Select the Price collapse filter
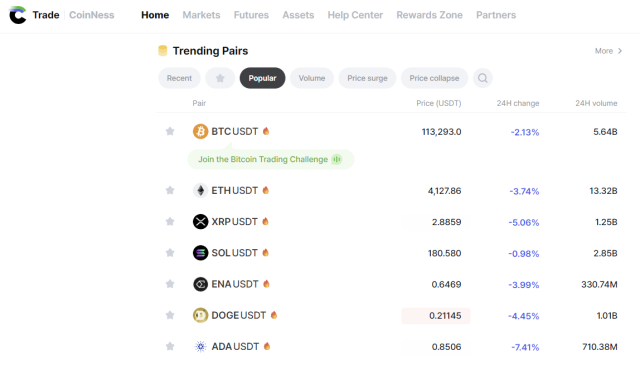 point(434,78)
